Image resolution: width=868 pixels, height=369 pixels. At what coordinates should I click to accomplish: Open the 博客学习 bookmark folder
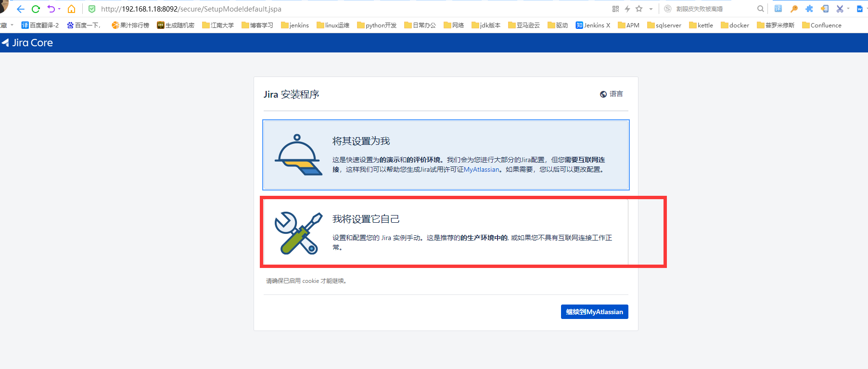click(257, 25)
